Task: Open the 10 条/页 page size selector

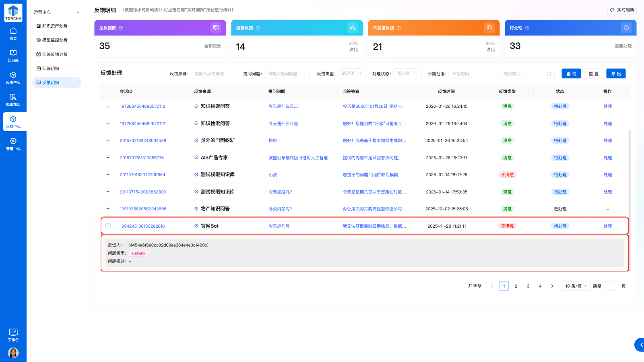Action: [576, 286]
